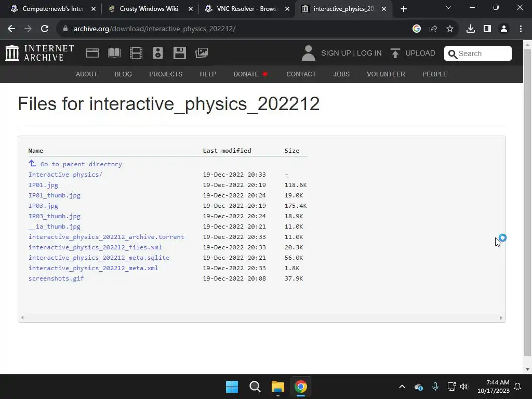Click the microphone icon in system tray
Image resolution: width=532 pixels, height=399 pixels.
pyautogui.click(x=435, y=387)
